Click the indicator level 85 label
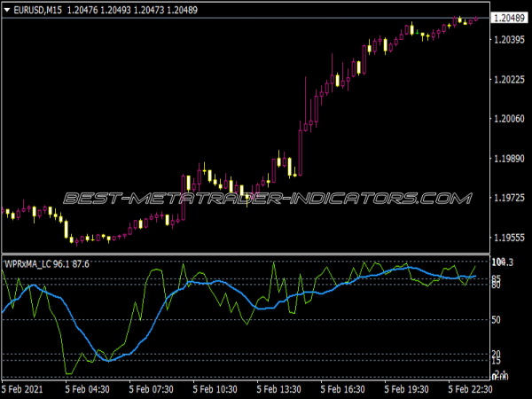Image resolution: width=532 pixels, height=399 pixels. [x=497, y=278]
